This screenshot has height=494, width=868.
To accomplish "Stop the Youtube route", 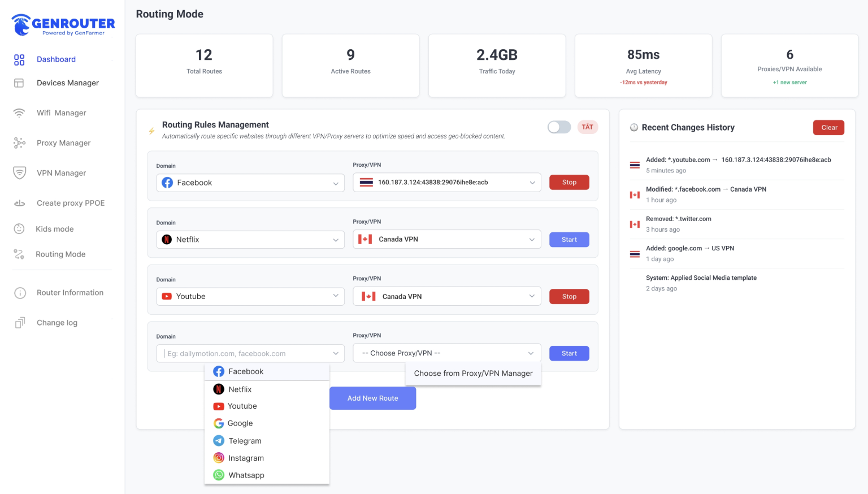I will click(x=569, y=297).
